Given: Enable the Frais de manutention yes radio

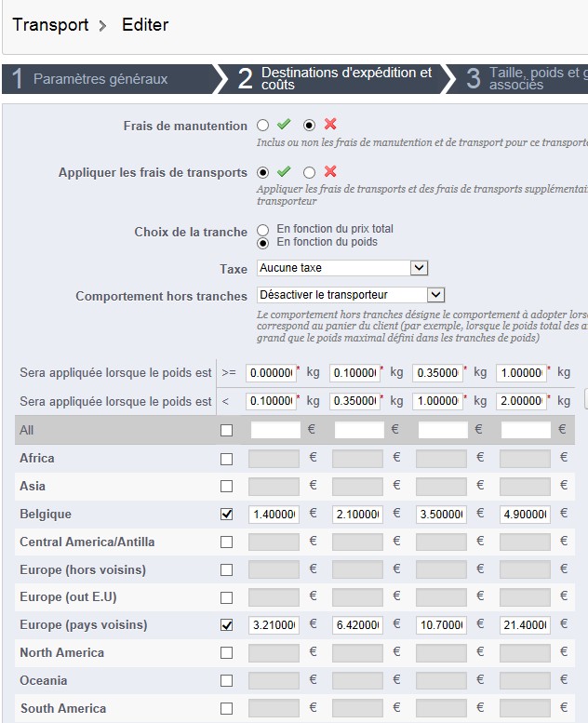Looking at the screenshot, I should (263, 125).
